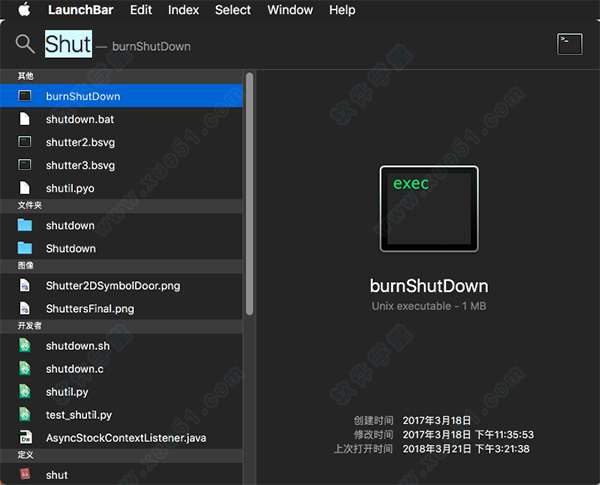Click the 定义 section header
The width and height of the screenshot is (600, 485).
[121, 455]
